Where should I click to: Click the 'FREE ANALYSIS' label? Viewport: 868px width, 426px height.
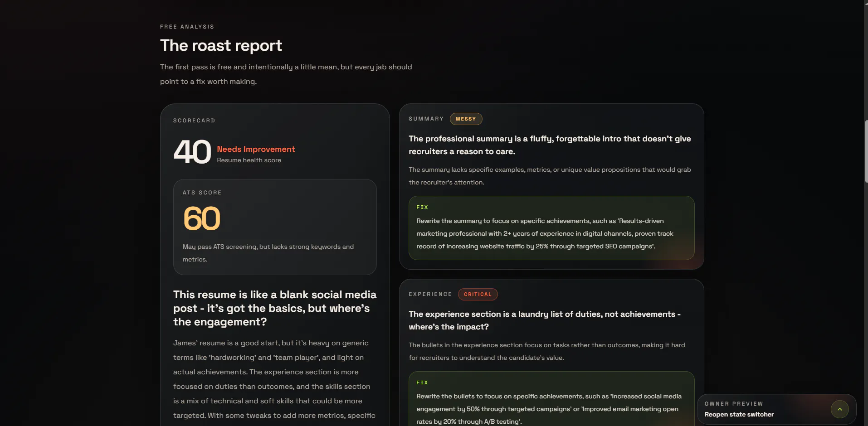click(x=187, y=27)
